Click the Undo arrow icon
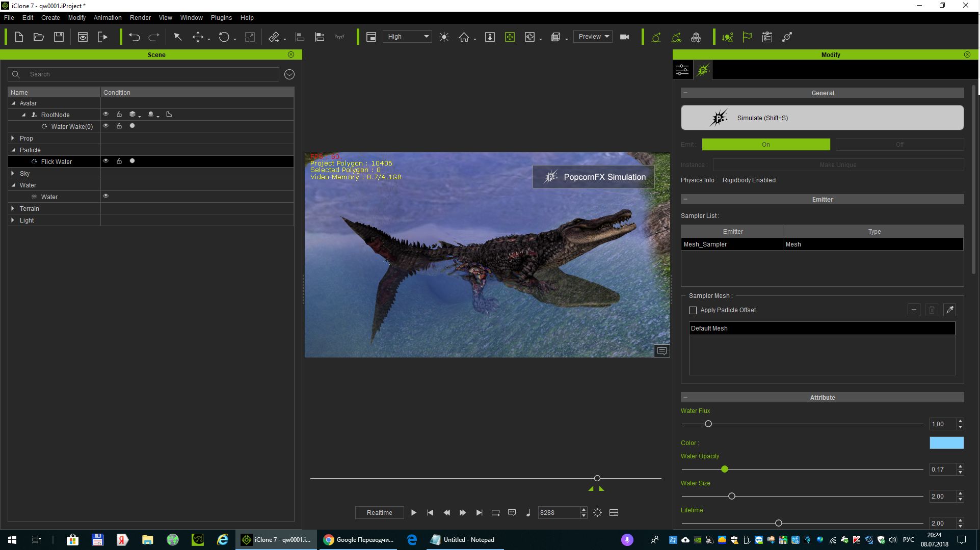The image size is (980, 550). click(135, 37)
